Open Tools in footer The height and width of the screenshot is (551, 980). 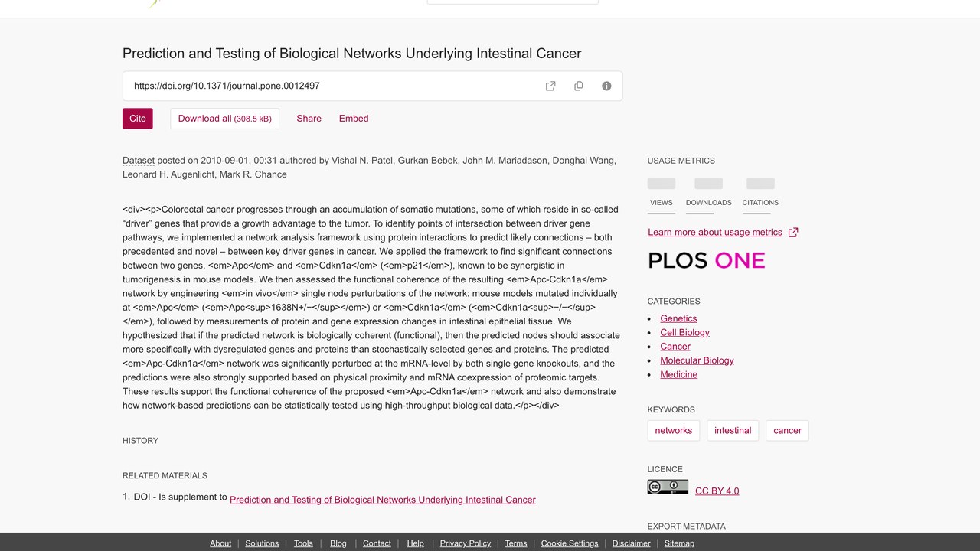tap(303, 543)
